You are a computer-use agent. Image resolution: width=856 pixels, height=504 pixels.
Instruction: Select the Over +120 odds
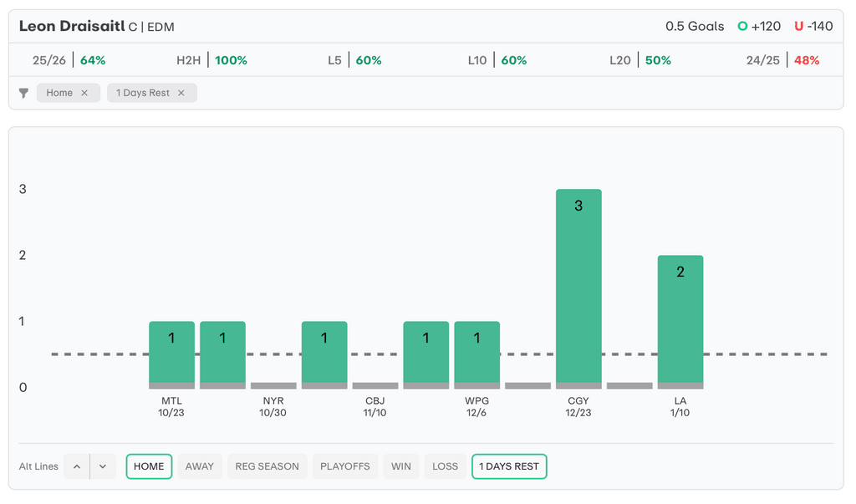[x=758, y=26]
